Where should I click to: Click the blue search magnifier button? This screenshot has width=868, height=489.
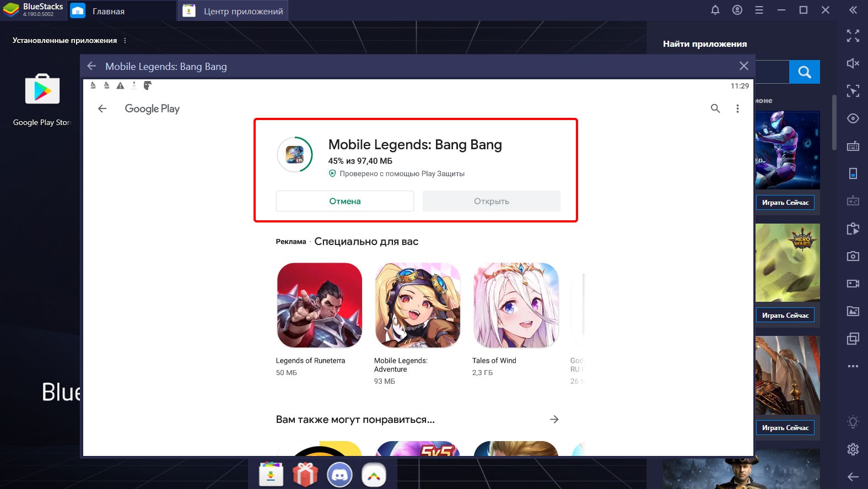pyautogui.click(x=804, y=72)
